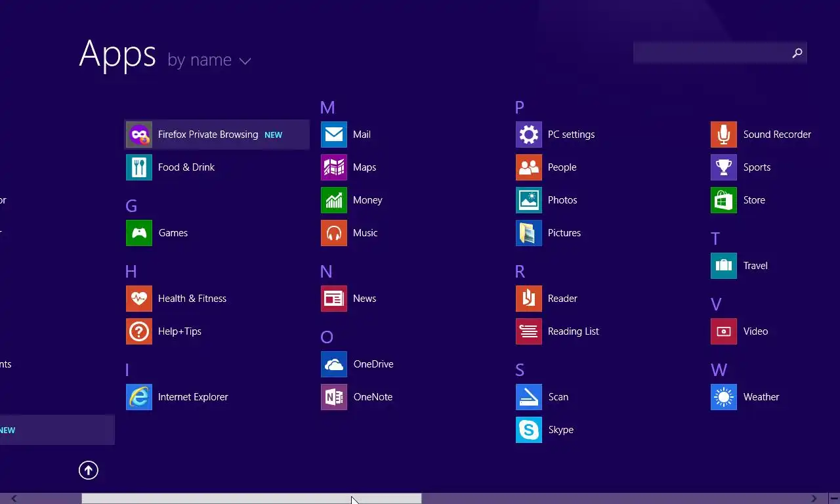Click scrollbar left arrow
The height and width of the screenshot is (504, 840).
click(x=14, y=499)
